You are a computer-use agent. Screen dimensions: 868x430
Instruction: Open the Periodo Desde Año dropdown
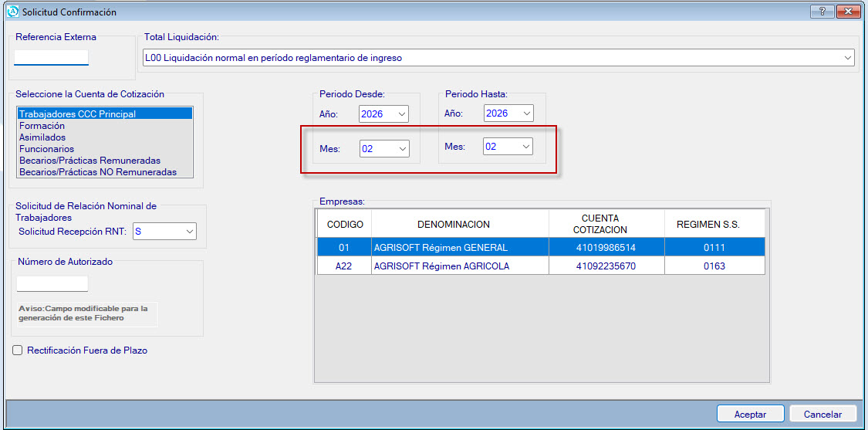click(401, 114)
